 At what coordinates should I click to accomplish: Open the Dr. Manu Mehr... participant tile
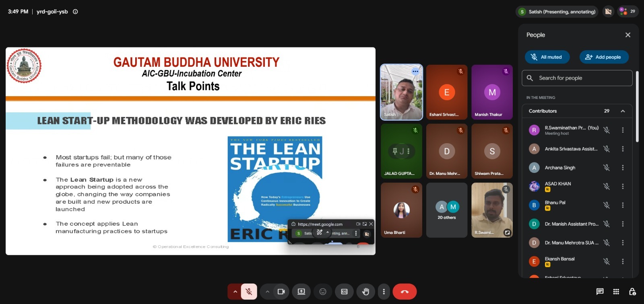447,151
